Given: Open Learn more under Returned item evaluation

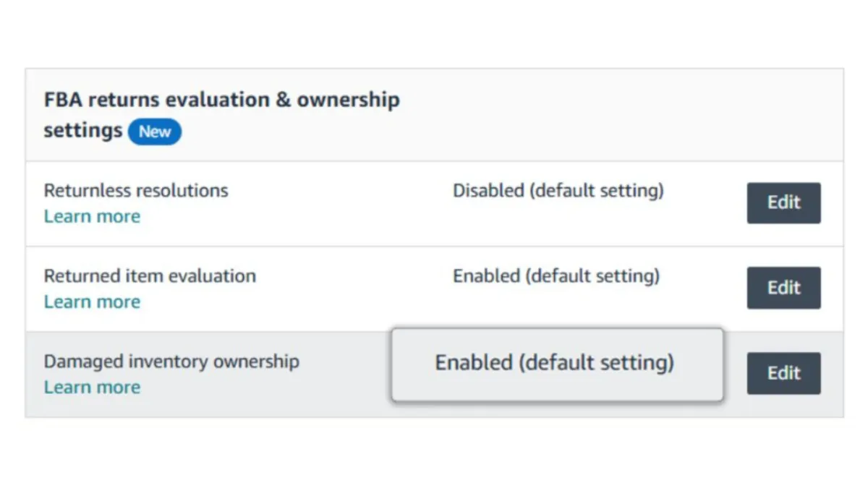Looking at the screenshot, I should coord(92,301).
